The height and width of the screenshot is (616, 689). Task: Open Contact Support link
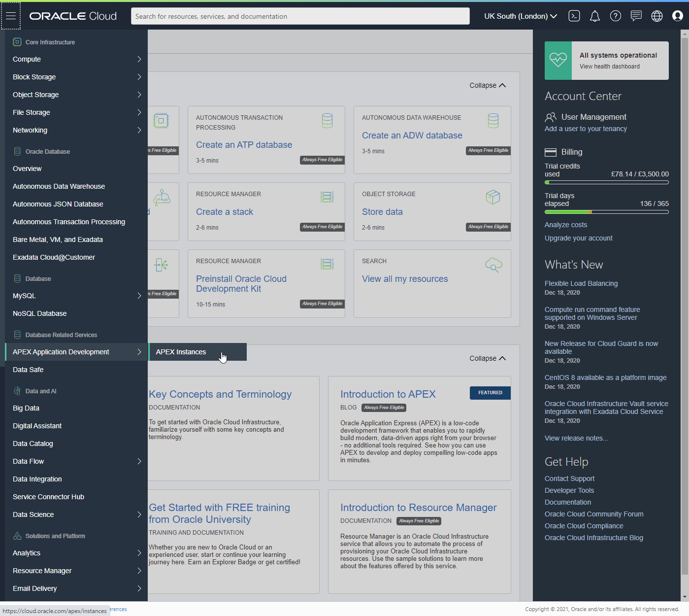pyautogui.click(x=569, y=479)
